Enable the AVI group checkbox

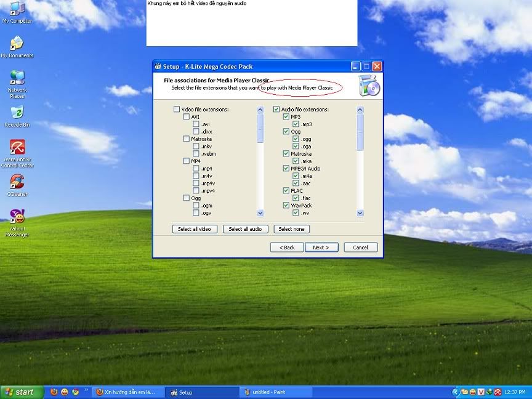187,117
